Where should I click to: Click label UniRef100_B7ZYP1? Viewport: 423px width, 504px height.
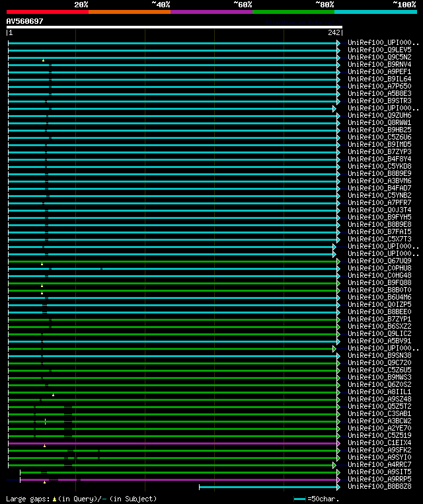pos(379,319)
